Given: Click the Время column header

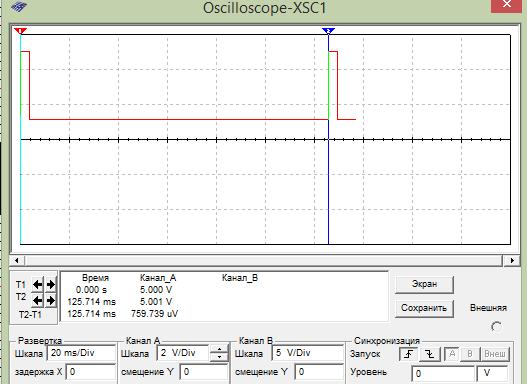Looking at the screenshot, I should (95, 278).
